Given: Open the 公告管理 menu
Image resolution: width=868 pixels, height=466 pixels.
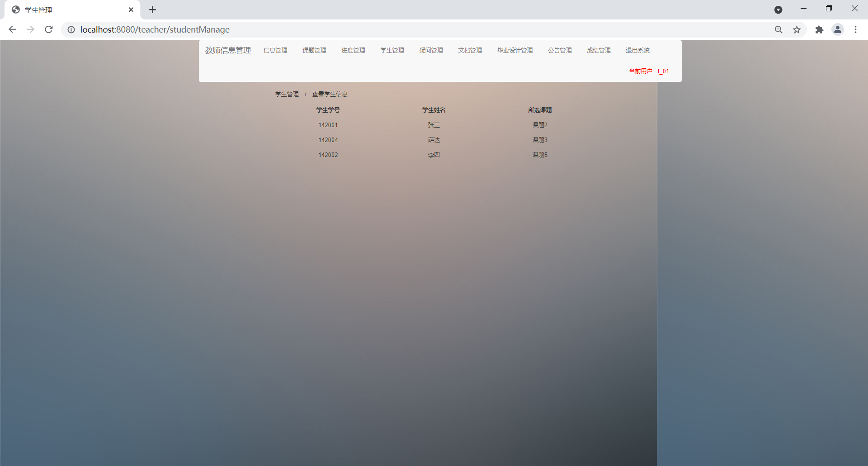Looking at the screenshot, I should [x=560, y=50].
